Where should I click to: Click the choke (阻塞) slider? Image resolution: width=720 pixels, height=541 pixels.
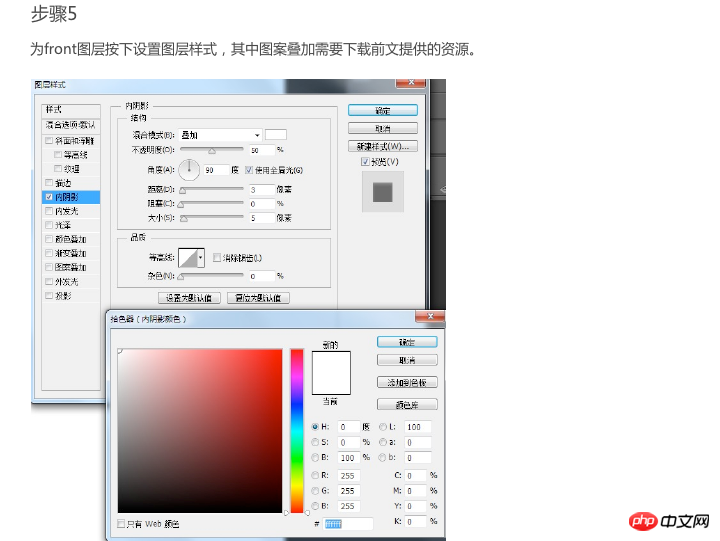[212, 203]
